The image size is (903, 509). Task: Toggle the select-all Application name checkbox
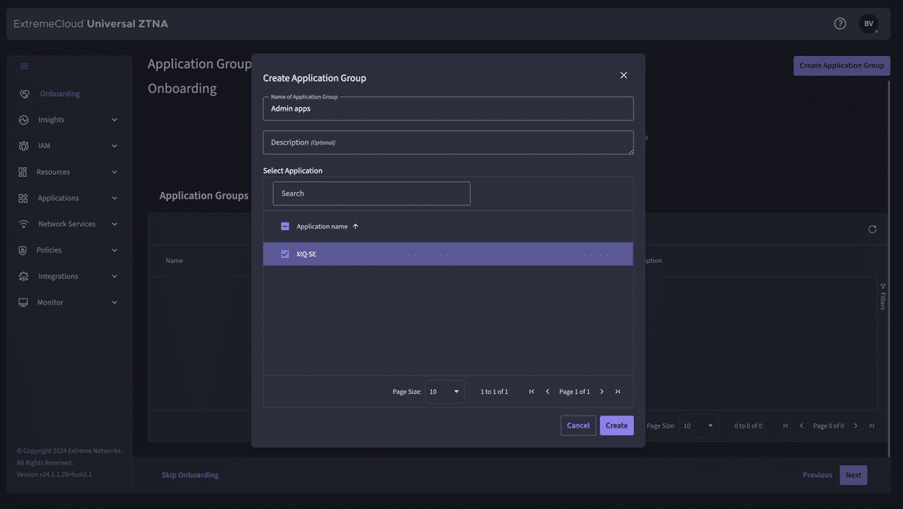[285, 227]
